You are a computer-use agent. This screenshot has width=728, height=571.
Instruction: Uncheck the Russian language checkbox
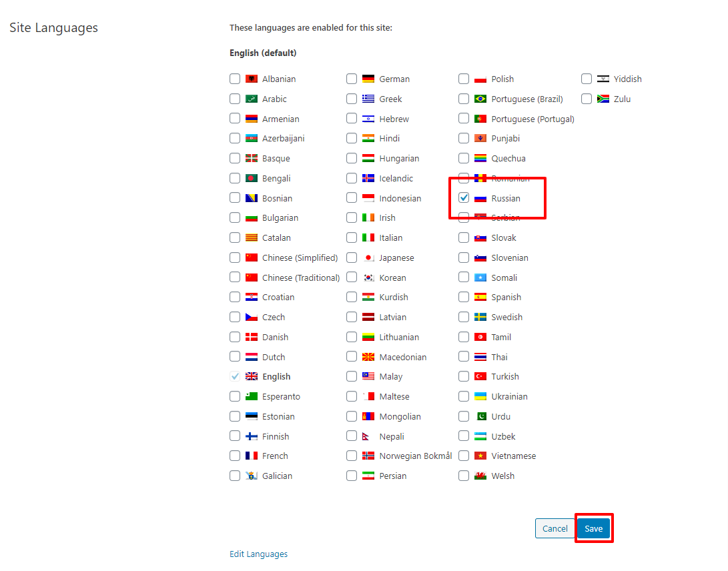pos(464,198)
